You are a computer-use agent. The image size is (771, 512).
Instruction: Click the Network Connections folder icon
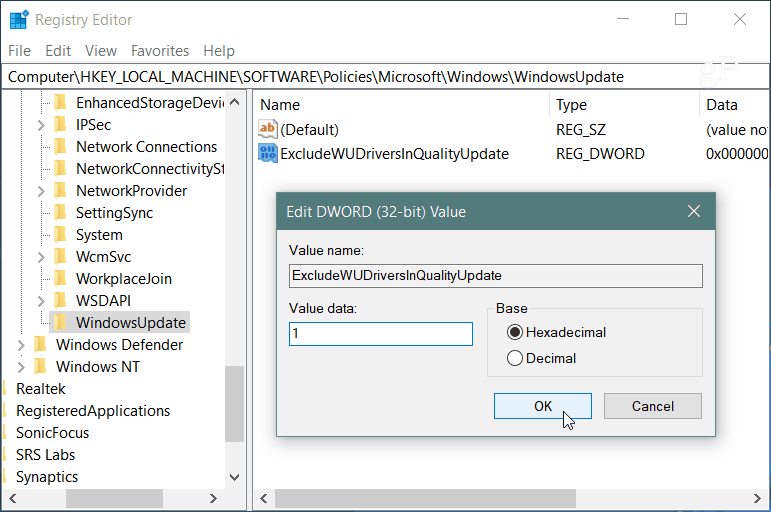[60, 147]
